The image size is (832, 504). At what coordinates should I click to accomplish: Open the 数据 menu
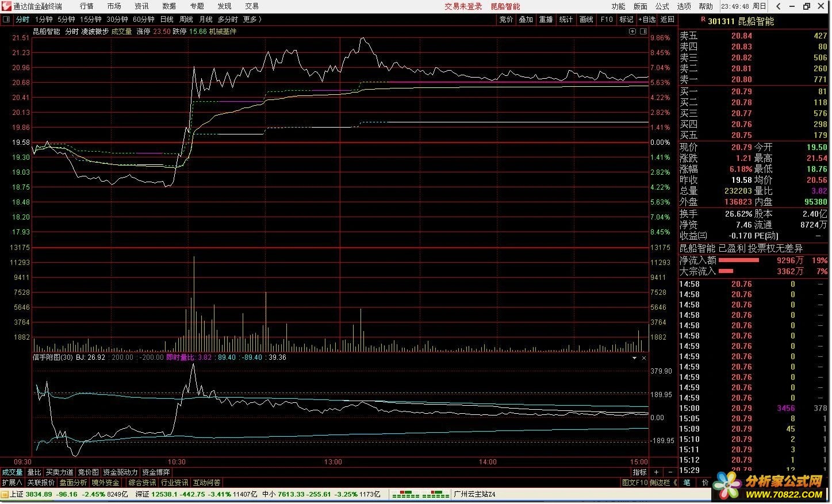(169, 6)
